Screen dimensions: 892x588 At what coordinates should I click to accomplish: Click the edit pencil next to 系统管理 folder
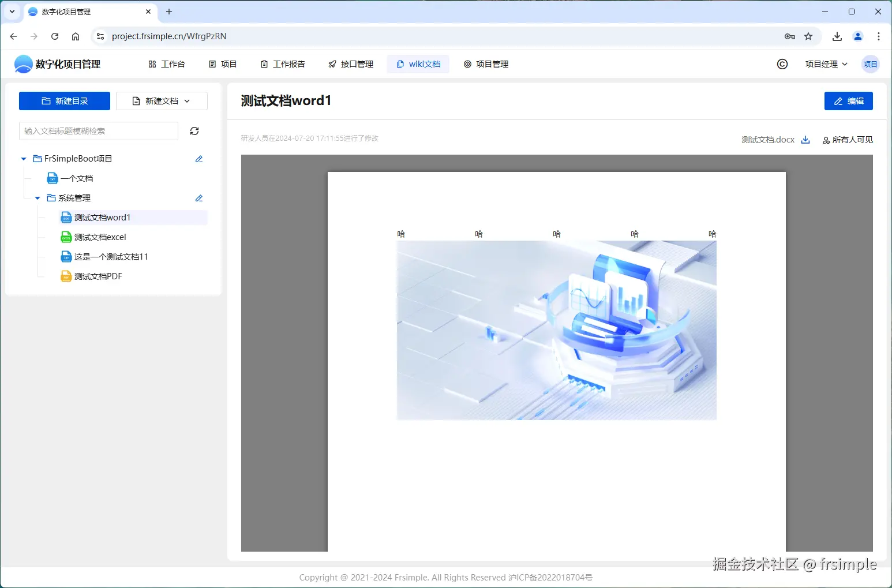coord(198,198)
